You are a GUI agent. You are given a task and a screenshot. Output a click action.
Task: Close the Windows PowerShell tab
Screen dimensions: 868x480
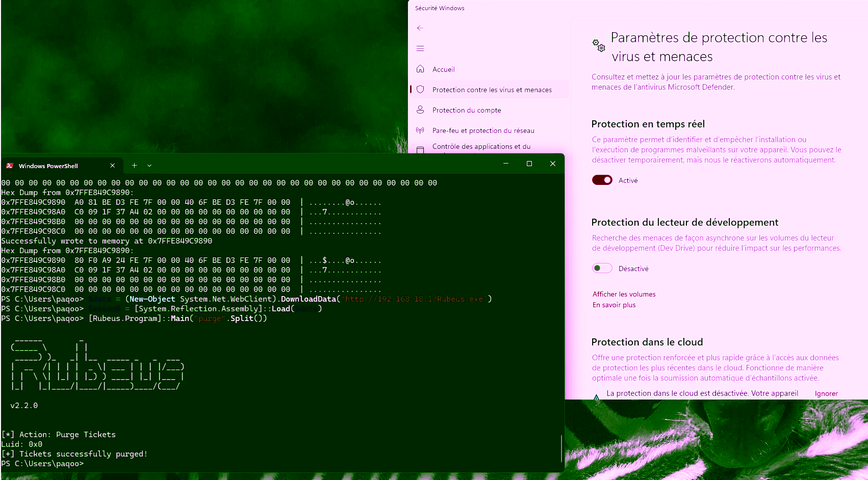(112, 166)
